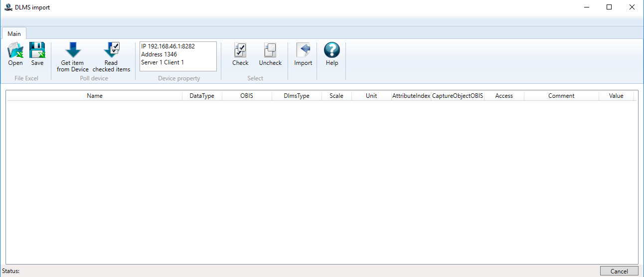The height and width of the screenshot is (277, 644).
Task: Click the Value column header
Action: point(616,96)
